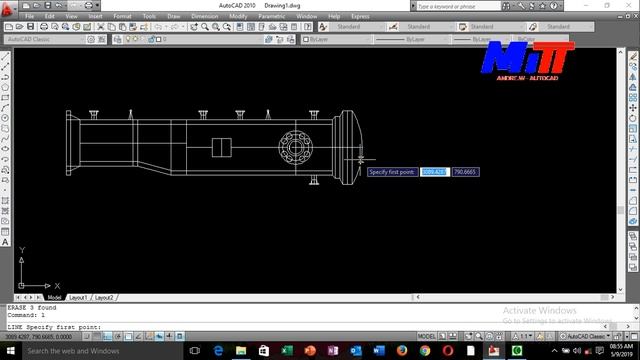640x360 pixels.
Task: Select the Rectangle draw tool
Action: tap(5, 98)
